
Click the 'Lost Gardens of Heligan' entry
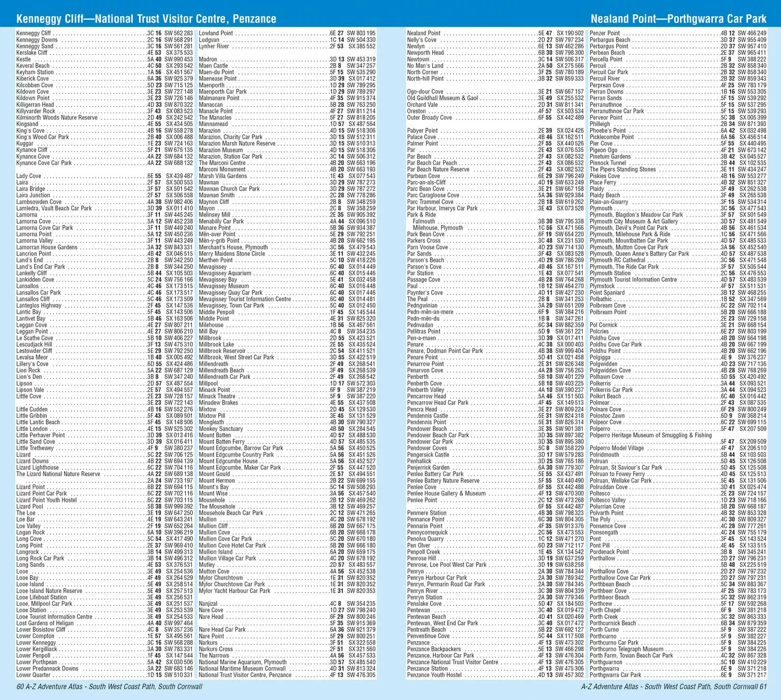(104, 623)
